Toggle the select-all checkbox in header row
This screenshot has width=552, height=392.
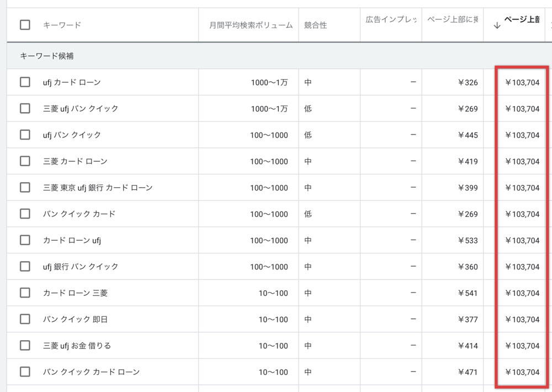(x=25, y=25)
